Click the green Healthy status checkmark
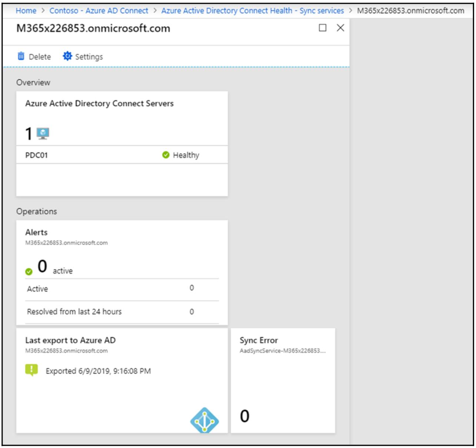Image resolution: width=476 pixels, height=448 pixels. [x=166, y=155]
